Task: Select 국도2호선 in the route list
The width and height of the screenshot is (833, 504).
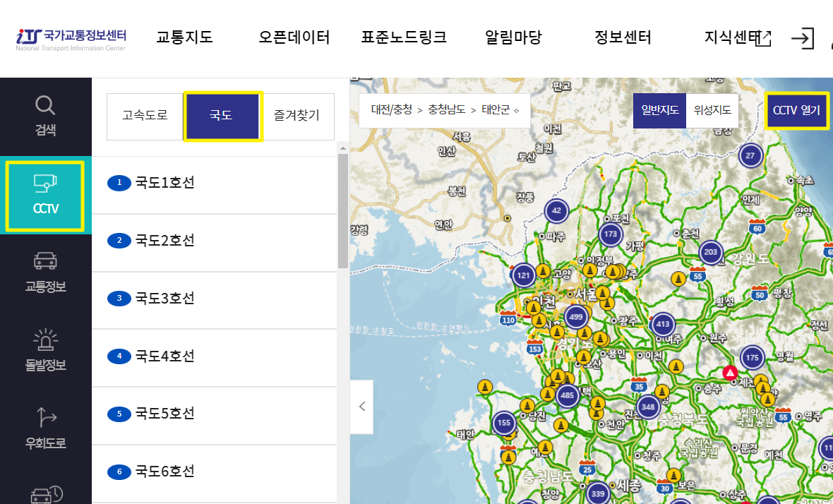Action: click(x=215, y=243)
